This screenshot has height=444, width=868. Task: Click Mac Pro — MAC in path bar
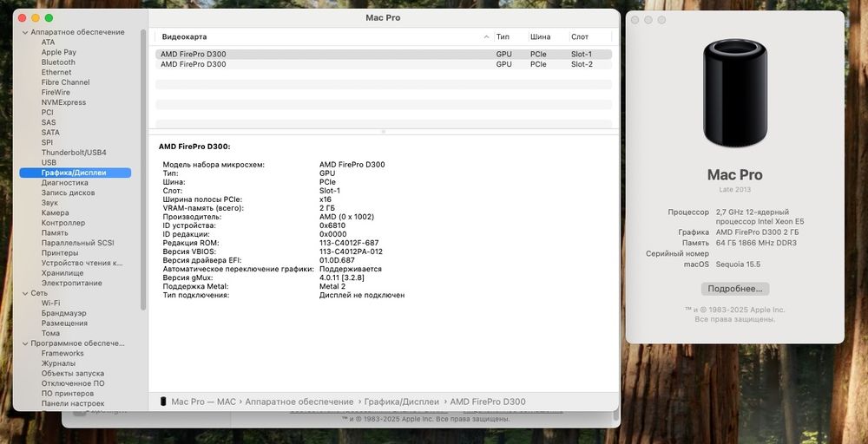click(x=204, y=402)
